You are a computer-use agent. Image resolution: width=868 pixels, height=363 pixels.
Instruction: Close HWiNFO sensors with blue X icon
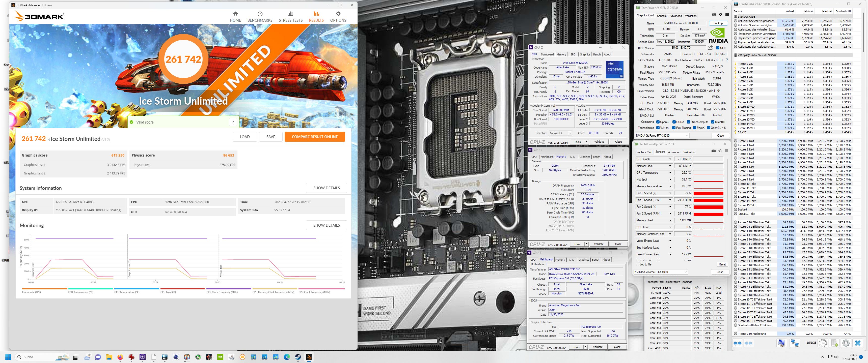pyautogui.click(x=858, y=343)
